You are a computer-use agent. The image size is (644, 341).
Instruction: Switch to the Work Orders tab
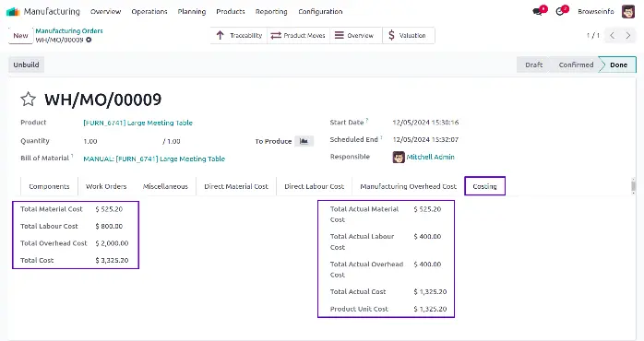pos(106,186)
